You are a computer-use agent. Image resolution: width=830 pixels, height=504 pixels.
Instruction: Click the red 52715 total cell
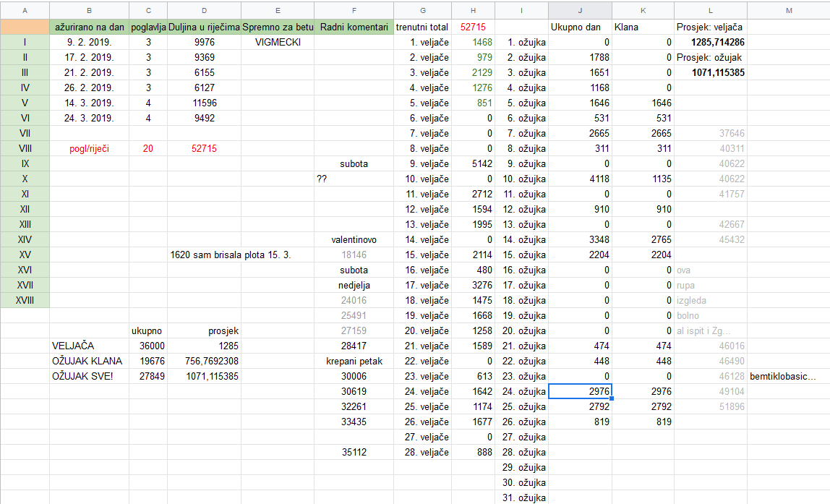[x=473, y=27]
